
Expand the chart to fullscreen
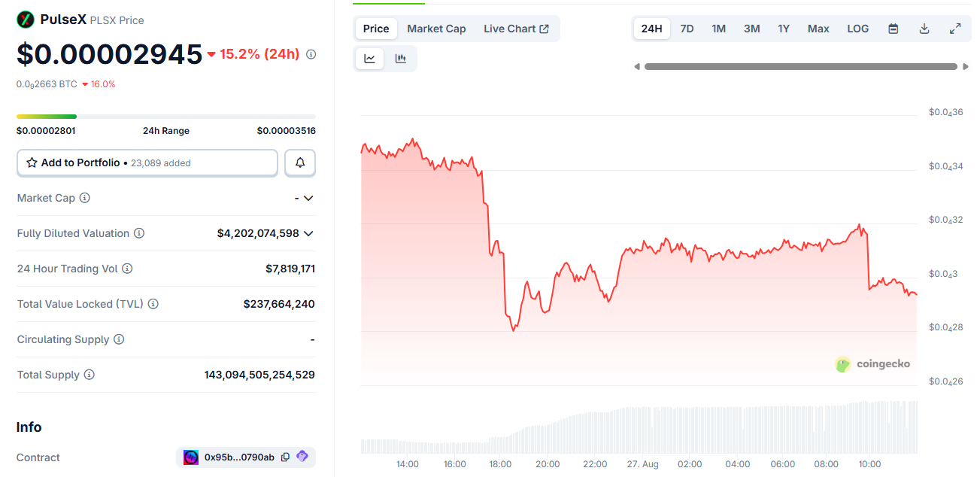click(955, 29)
